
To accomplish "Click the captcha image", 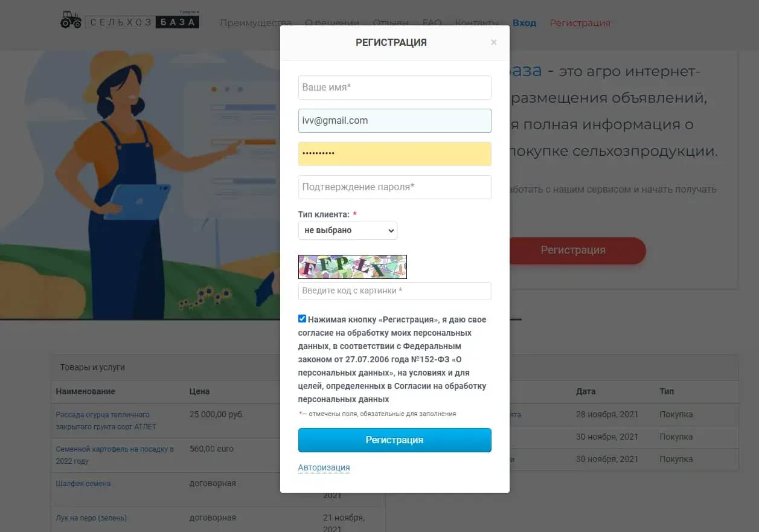I will pyautogui.click(x=353, y=267).
